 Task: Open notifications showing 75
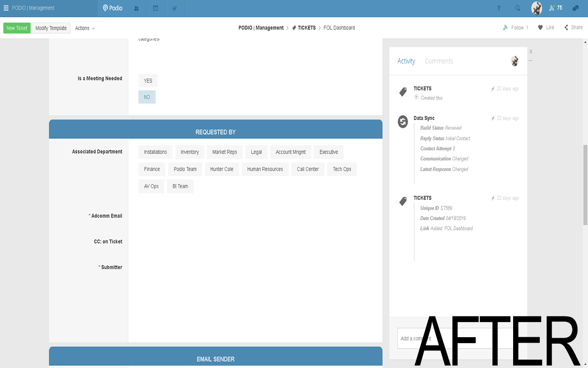coord(556,8)
